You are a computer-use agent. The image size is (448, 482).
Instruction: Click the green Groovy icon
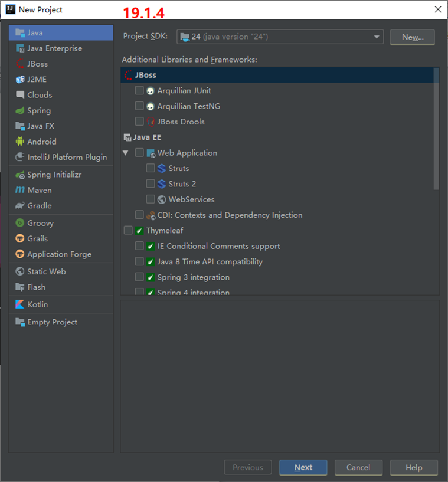coord(20,223)
